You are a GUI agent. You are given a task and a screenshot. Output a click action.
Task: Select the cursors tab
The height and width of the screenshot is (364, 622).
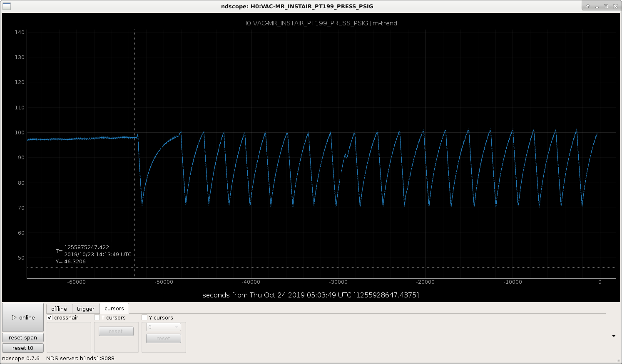114,308
